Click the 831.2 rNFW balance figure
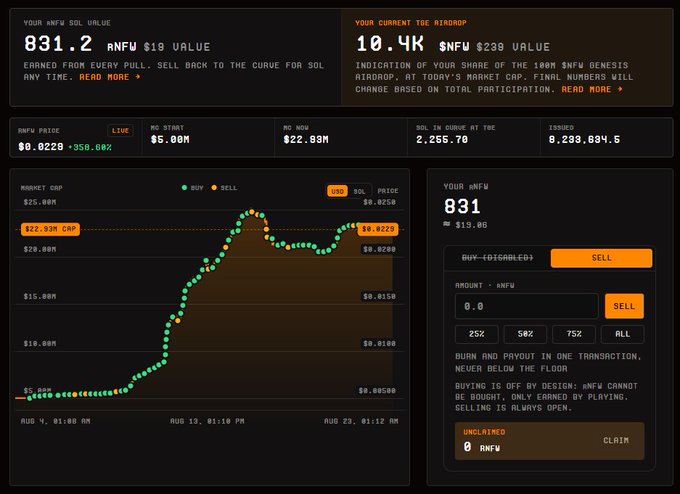Viewport: 680px width, 494px height. coord(58,44)
